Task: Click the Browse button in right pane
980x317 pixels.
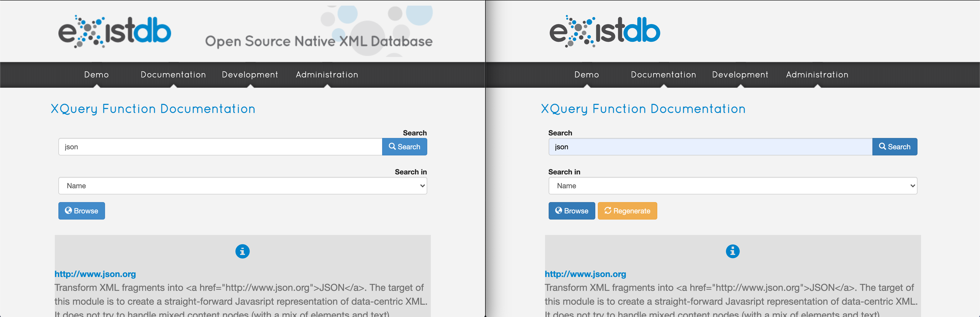Action: [571, 211]
